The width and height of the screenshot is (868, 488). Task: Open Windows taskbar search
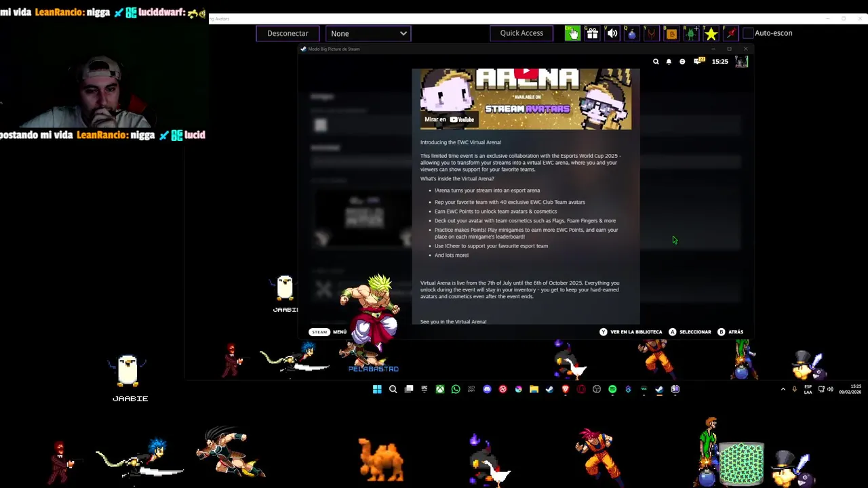[x=393, y=389]
